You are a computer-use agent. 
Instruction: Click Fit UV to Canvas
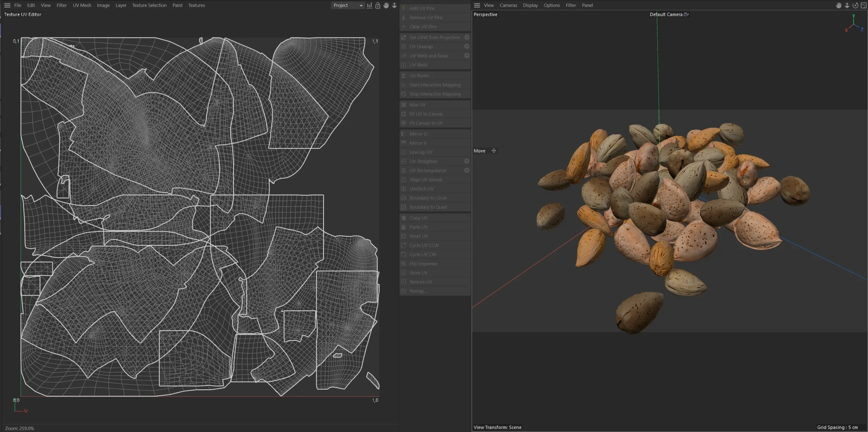coord(426,114)
